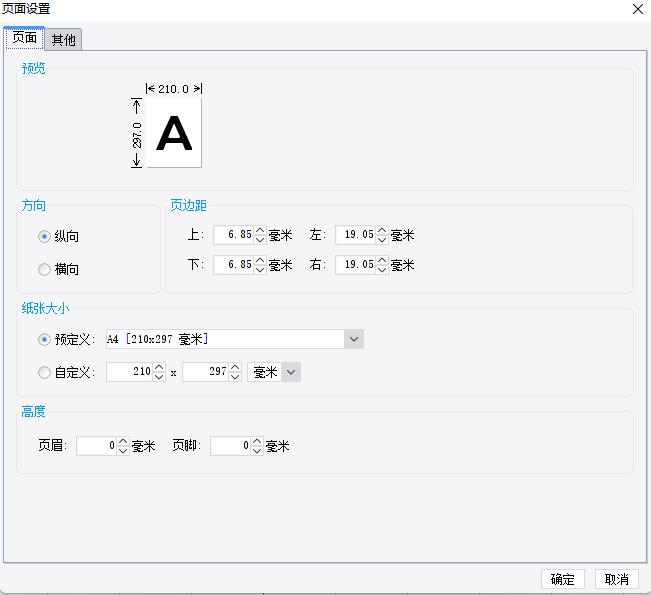
Task: Click the bottom margin 6.85 input field
Action: click(x=234, y=264)
